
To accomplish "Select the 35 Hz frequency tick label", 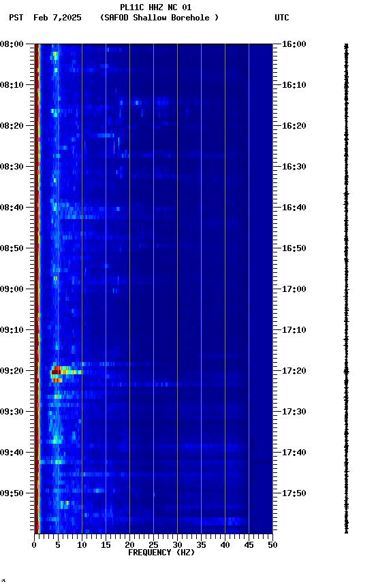I will (x=201, y=545).
